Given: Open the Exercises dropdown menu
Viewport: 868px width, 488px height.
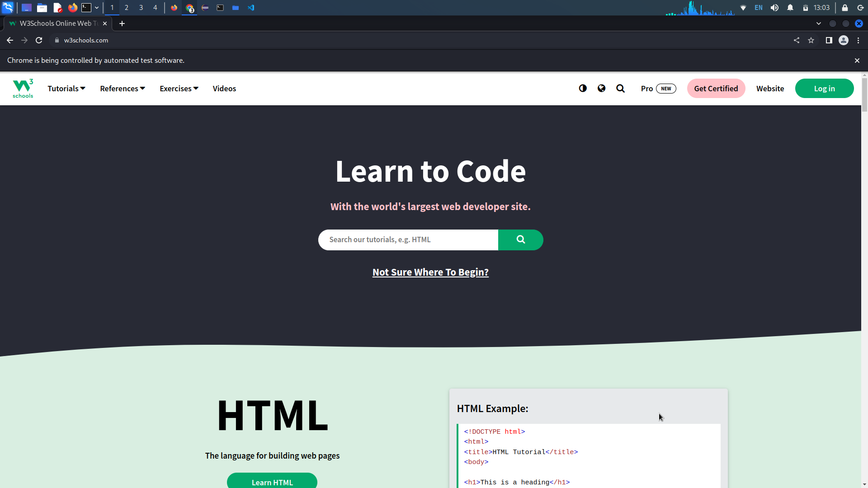Looking at the screenshot, I should [x=179, y=89].
